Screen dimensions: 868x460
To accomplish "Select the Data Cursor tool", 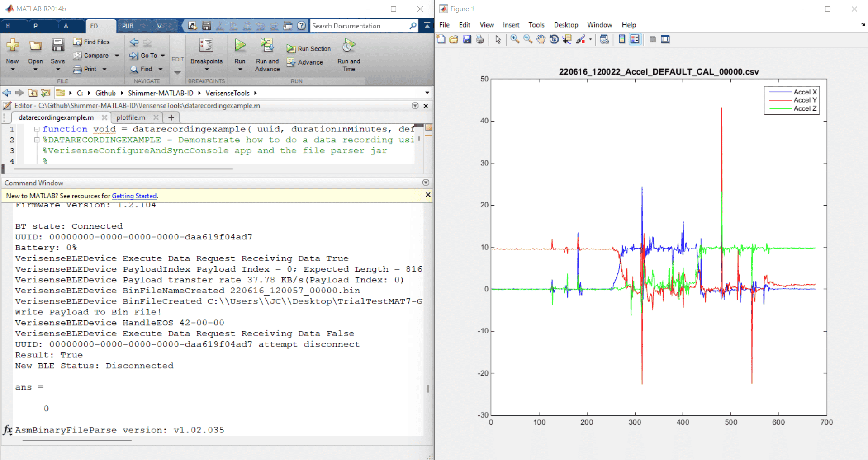I will point(567,39).
